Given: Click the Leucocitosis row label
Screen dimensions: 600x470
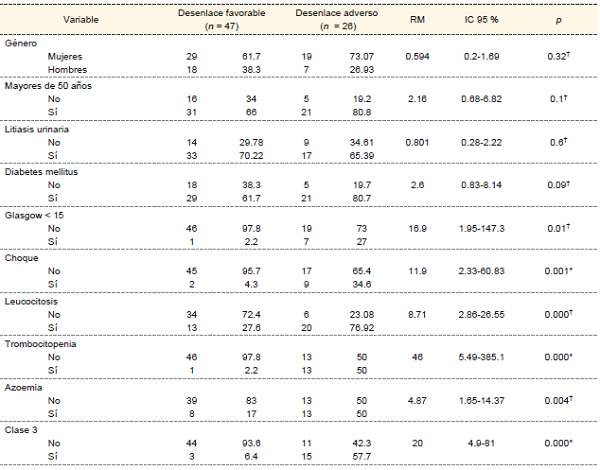Looking at the screenshot, I should [x=33, y=298].
